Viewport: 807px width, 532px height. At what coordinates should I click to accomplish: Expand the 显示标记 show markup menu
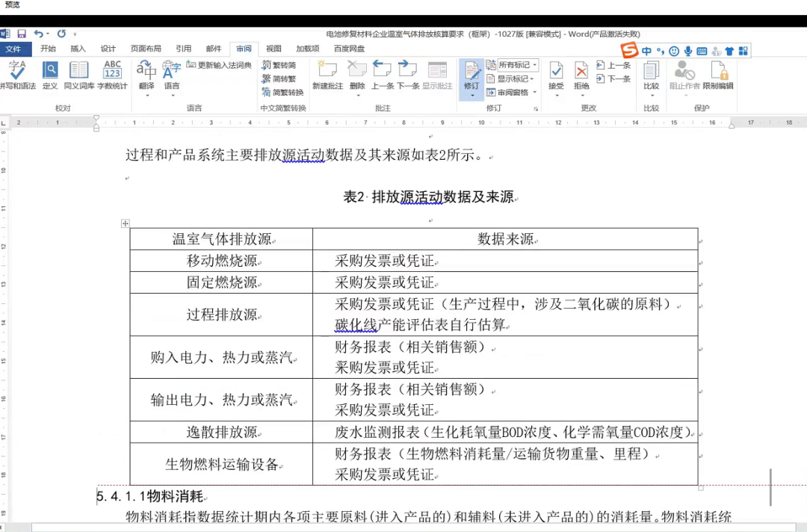pyautogui.click(x=511, y=78)
